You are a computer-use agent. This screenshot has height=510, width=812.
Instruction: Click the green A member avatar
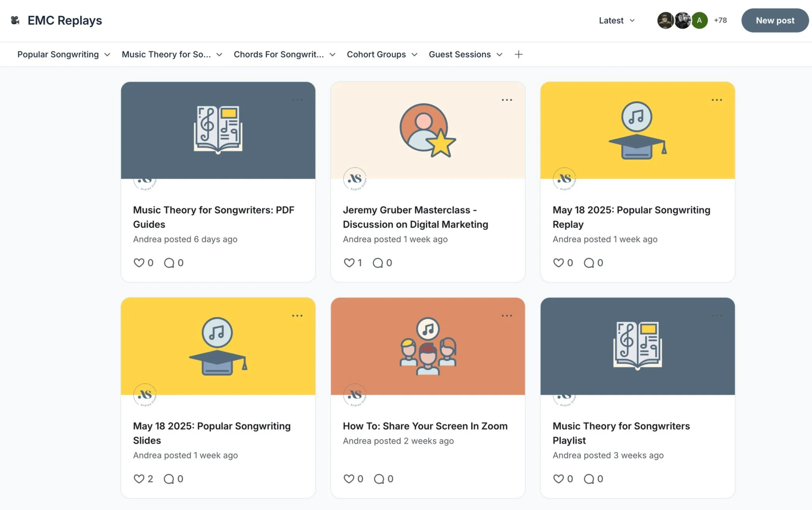(699, 21)
